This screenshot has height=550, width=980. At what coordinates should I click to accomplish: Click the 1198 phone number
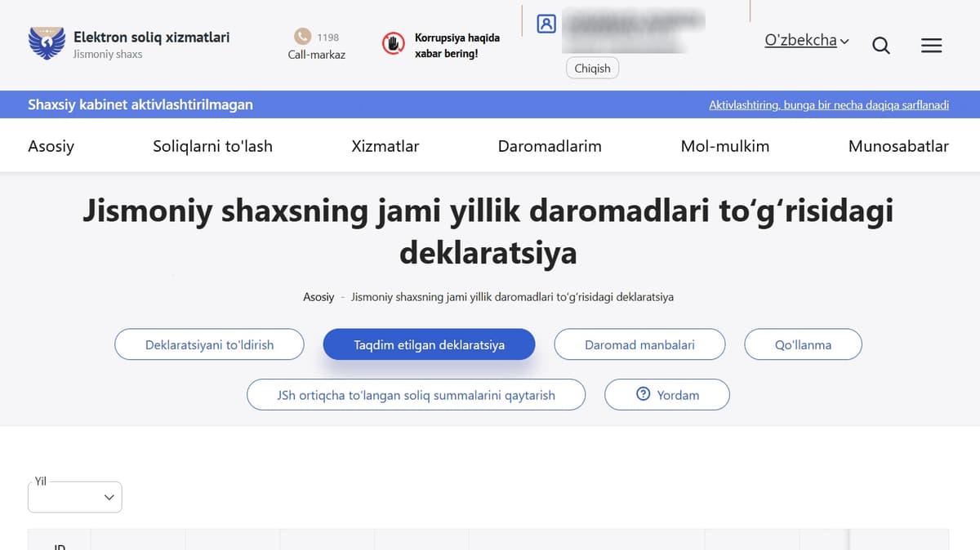328,38
